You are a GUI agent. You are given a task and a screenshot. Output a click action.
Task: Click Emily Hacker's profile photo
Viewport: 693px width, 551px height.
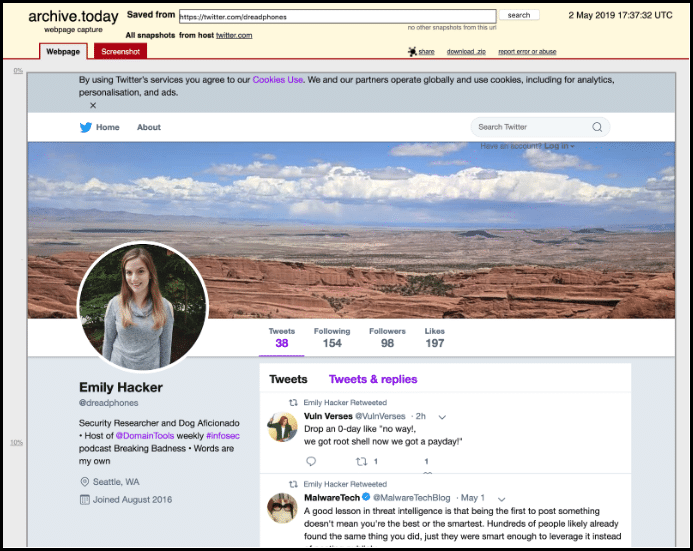coord(142,306)
